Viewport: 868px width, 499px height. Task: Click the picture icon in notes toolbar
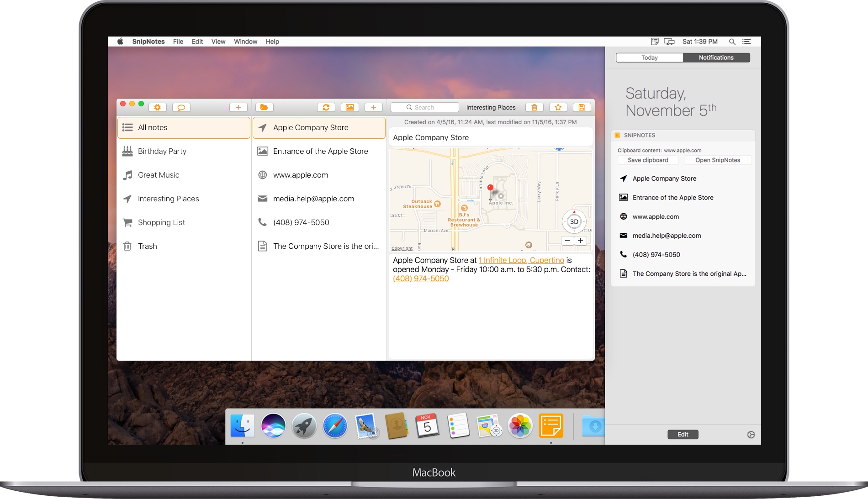tap(349, 107)
